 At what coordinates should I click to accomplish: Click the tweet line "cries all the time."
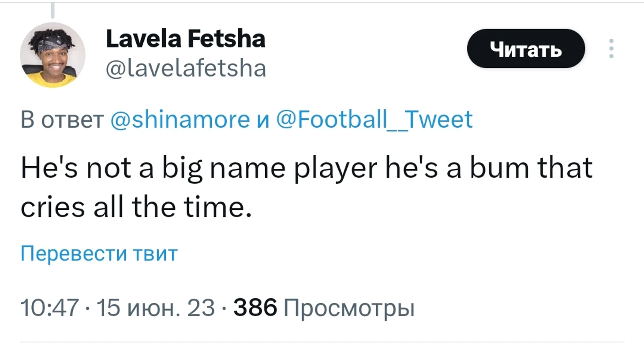tap(136, 207)
